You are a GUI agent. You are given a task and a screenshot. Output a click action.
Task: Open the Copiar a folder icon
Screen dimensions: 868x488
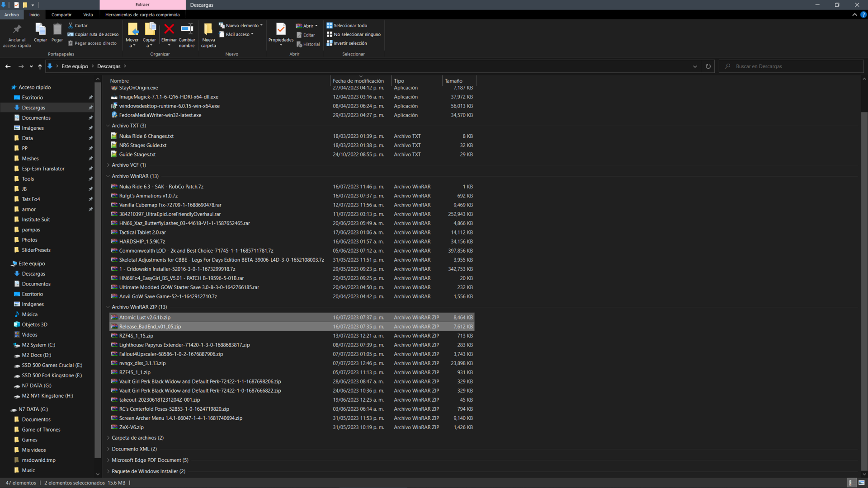tap(150, 29)
